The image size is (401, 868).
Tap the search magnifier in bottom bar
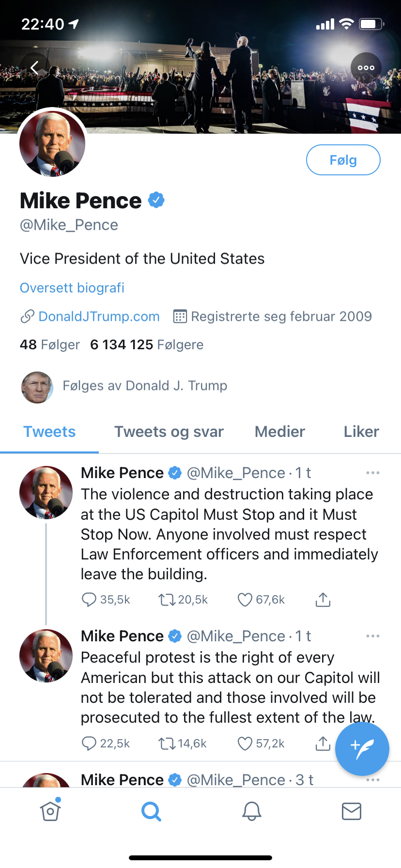tap(151, 811)
